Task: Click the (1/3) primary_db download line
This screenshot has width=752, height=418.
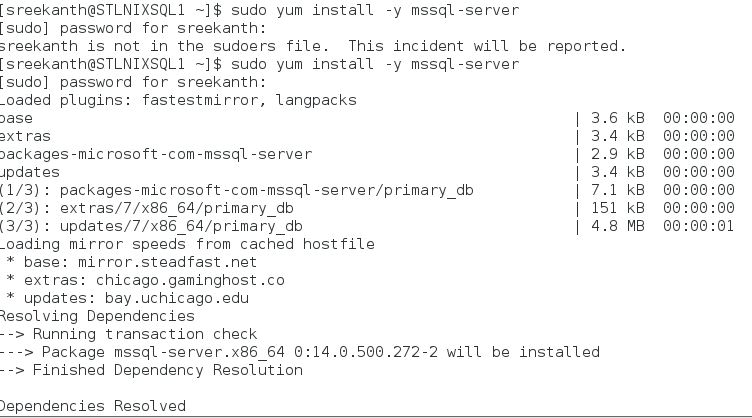Action: 236,190
